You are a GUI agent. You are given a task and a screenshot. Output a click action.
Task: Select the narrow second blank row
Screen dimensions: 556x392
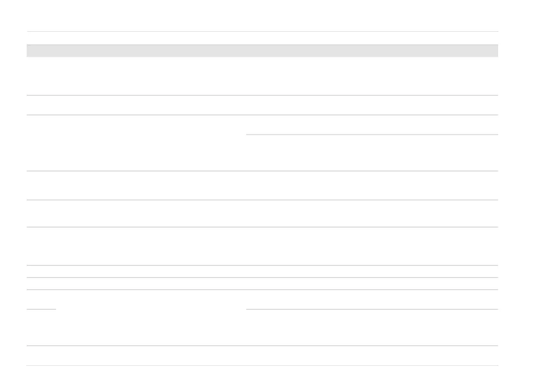tap(262, 105)
